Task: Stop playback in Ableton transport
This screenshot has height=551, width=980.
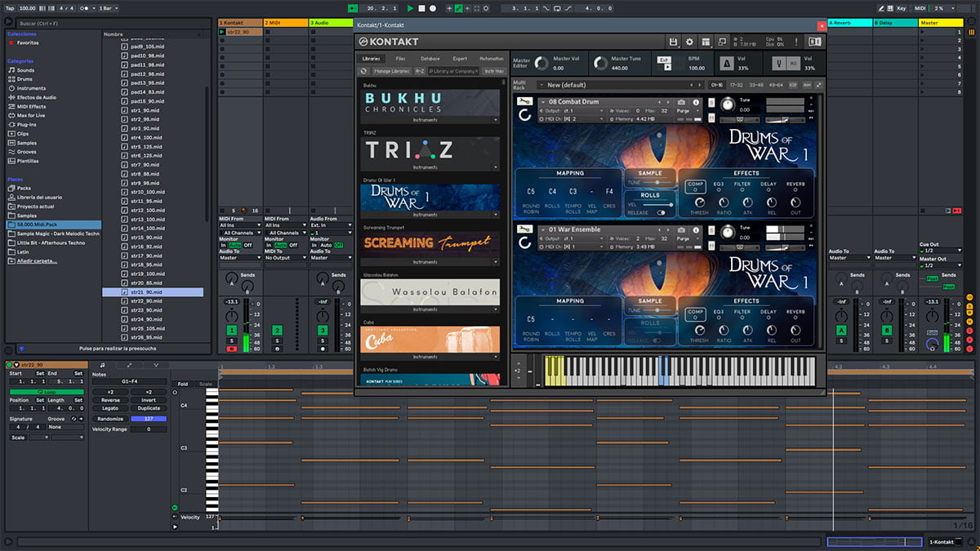Action: click(x=421, y=8)
